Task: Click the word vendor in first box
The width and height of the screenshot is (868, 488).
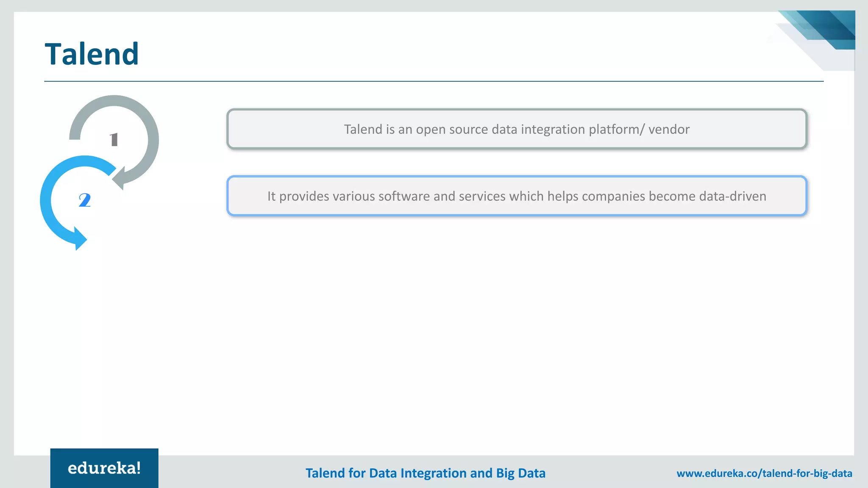Action: tap(669, 129)
